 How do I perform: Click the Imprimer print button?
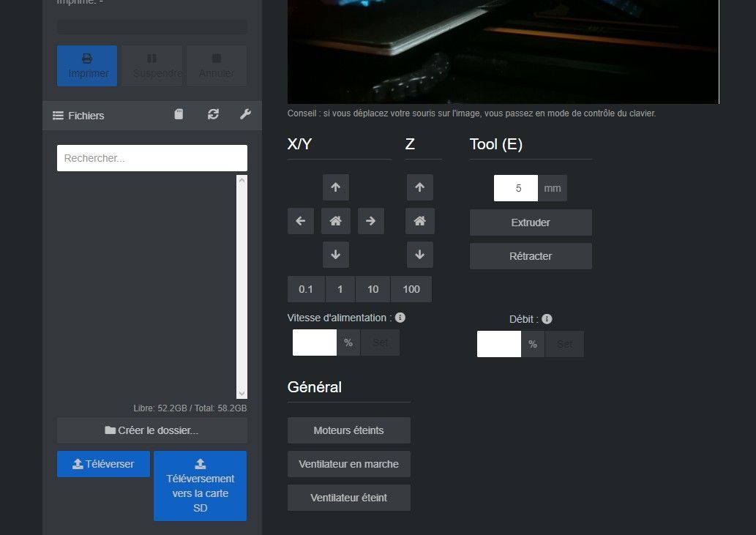tap(87, 66)
